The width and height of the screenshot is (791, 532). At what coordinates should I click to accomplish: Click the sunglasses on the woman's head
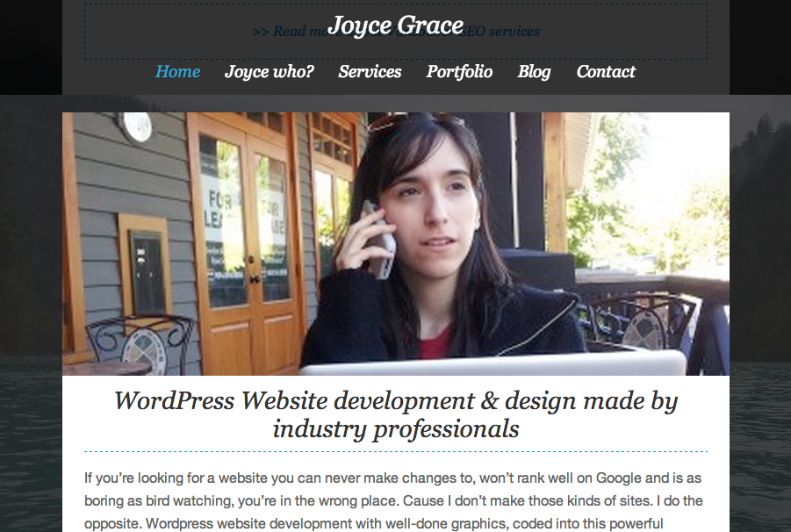[413, 120]
